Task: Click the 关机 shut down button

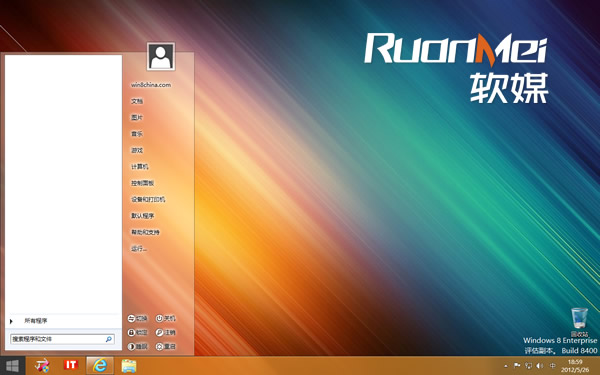Action: pyautogui.click(x=166, y=318)
